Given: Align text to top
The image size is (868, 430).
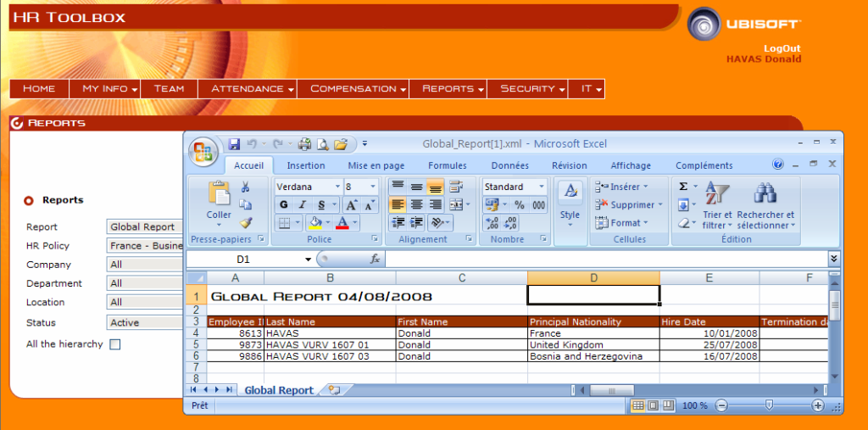Looking at the screenshot, I should tap(398, 187).
